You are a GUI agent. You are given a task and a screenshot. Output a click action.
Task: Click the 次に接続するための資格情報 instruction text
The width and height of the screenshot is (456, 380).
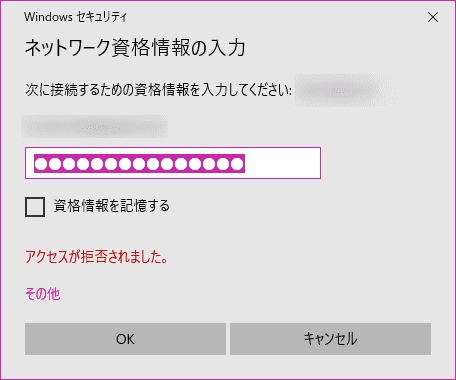click(159, 90)
